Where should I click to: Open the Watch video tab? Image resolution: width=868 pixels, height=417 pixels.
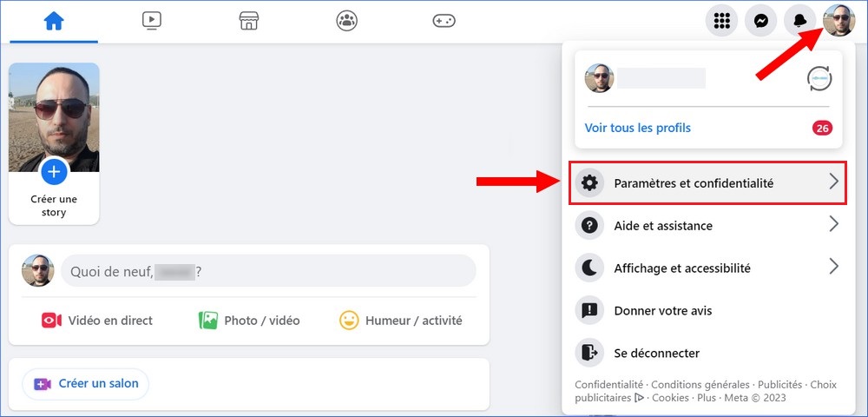point(152,22)
